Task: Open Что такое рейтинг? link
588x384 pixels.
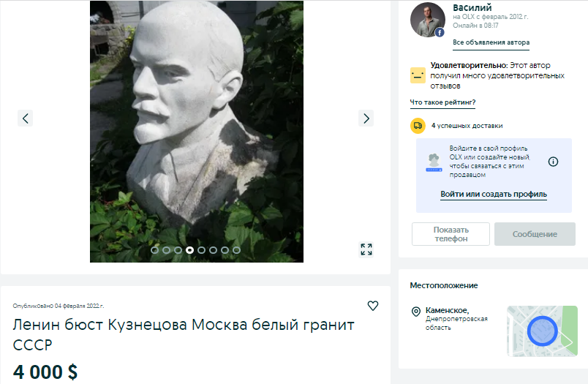Action: click(442, 102)
